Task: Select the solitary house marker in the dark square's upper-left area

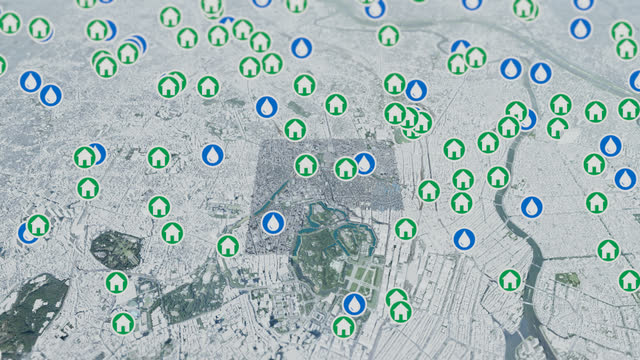Action: click(306, 165)
